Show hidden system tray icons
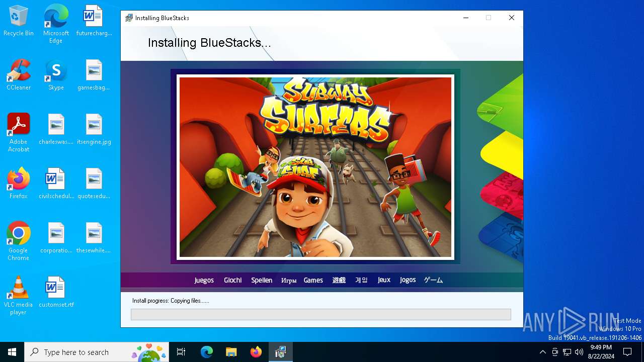The height and width of the screenshot is (362, 644). coord(542,352)
